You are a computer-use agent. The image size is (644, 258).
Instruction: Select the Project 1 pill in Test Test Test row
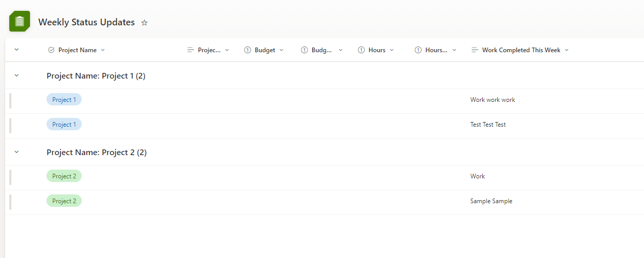pyautogui.click(x=64, y=124)
